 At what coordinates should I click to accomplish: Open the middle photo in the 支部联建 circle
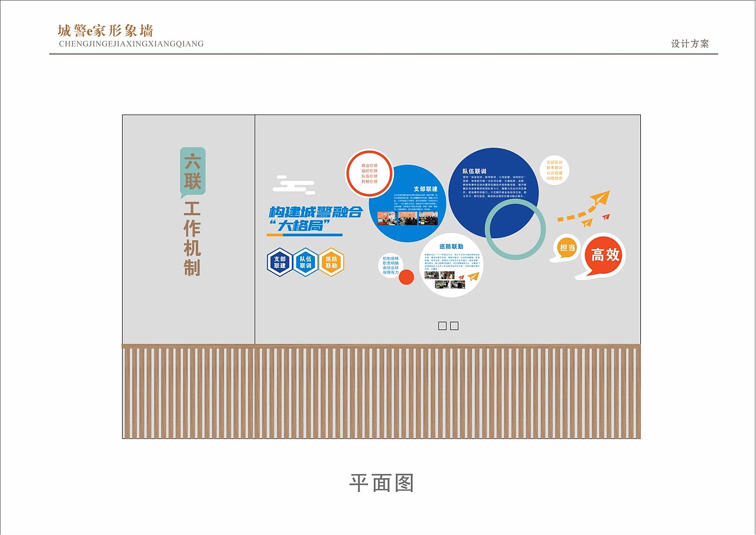point(408,218)
